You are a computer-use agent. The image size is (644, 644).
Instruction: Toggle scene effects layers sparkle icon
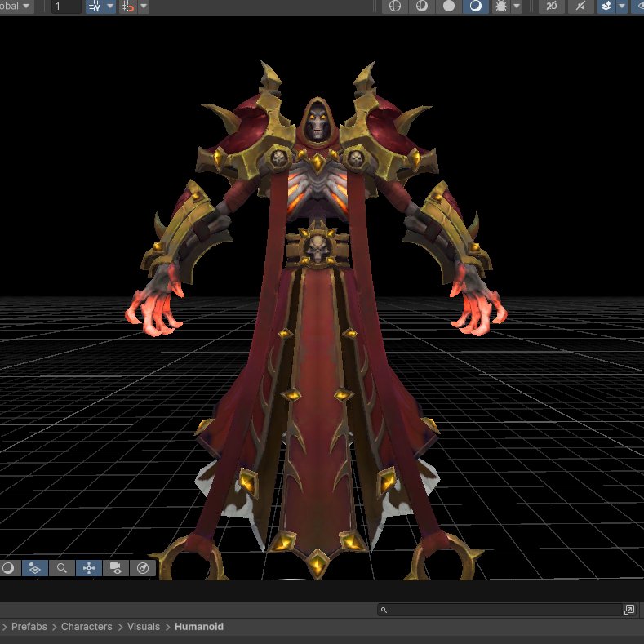[606, 7]
